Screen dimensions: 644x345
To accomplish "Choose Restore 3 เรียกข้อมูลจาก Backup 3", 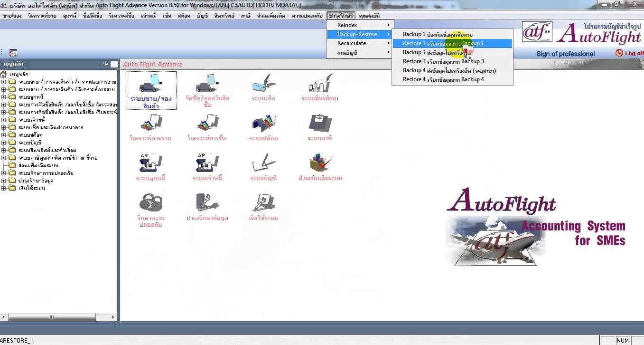I will tap(452, 61).
